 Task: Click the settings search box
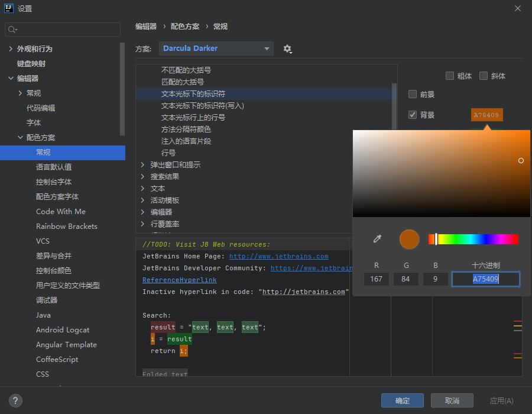pos(63,30)
